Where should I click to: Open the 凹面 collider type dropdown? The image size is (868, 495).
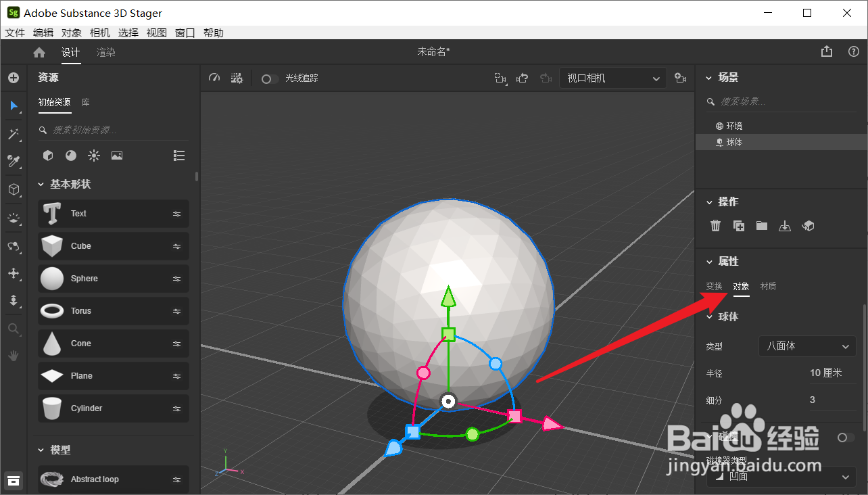point(781,476)
